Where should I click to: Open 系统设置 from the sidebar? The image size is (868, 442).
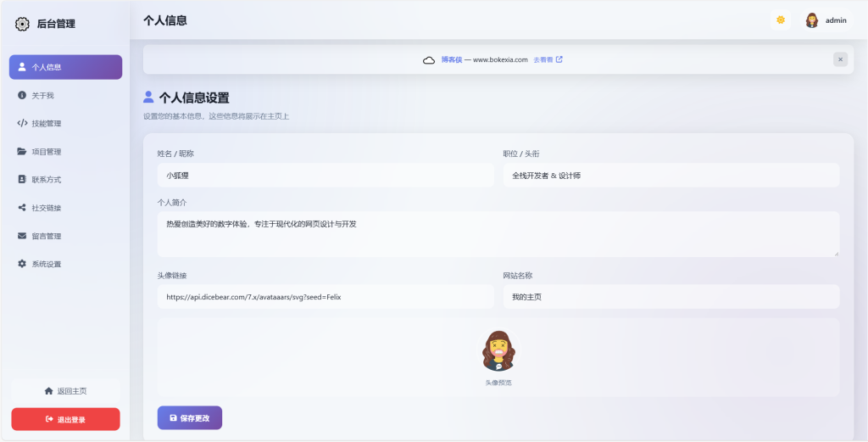pos(65,264)
